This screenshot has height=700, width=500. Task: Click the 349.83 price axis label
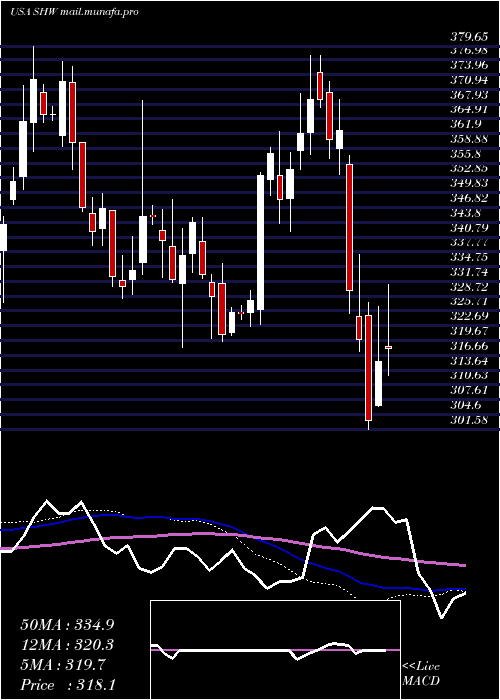tap(468, 183)
